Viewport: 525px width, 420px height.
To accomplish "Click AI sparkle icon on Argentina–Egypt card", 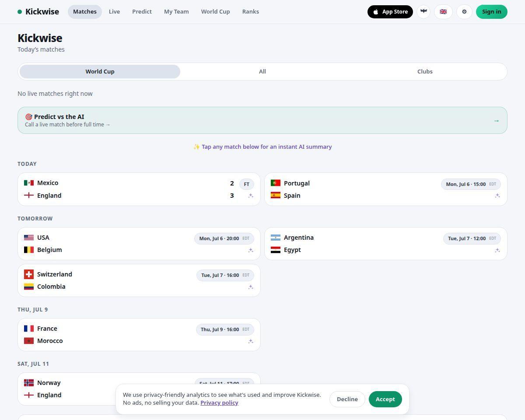I will click(x=497, y=250).
